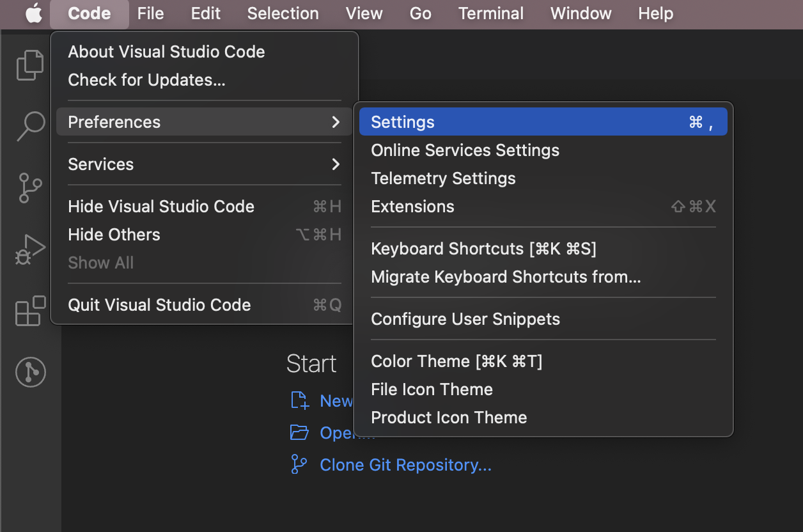Click Clone Git Repository link

[405, 465]
